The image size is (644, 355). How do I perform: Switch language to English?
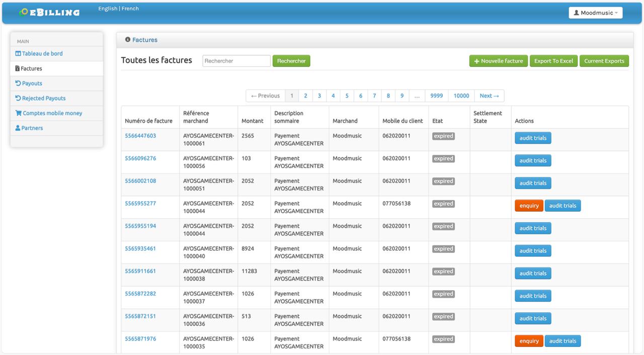coord(108,9)
